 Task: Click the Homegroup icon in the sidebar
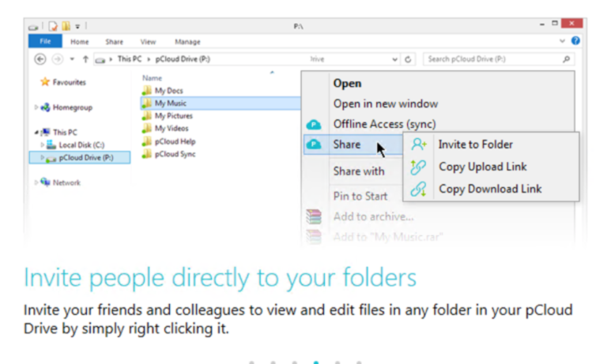point(45,107)
